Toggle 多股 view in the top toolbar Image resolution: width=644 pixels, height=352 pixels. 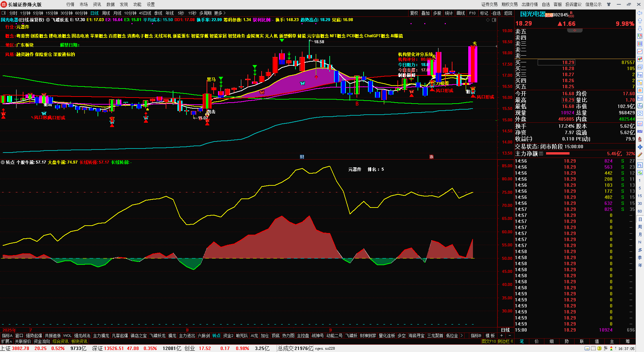point(437,13)
